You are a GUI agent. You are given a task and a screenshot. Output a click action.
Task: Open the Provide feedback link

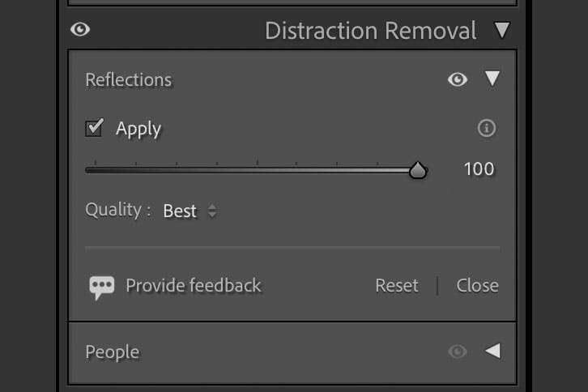pyautogui.click(x=193, y=285)
